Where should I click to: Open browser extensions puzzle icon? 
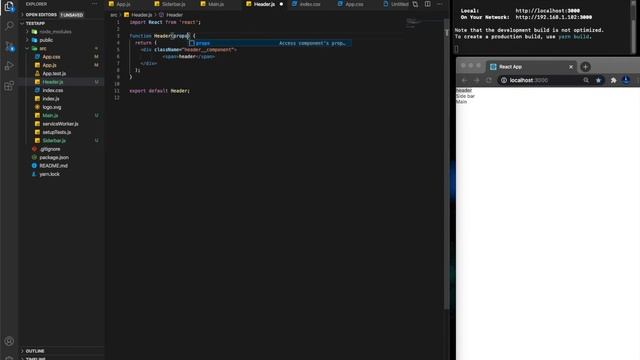613,80
